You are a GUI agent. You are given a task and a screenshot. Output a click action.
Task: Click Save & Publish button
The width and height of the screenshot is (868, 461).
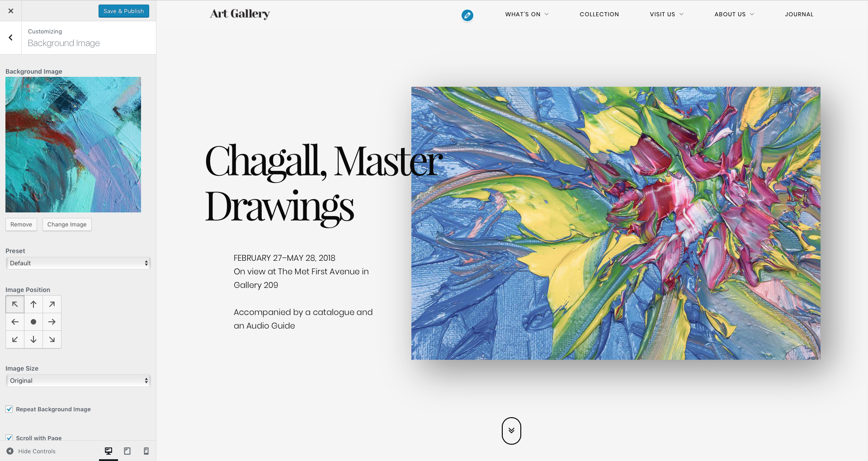tap(124, 11)
